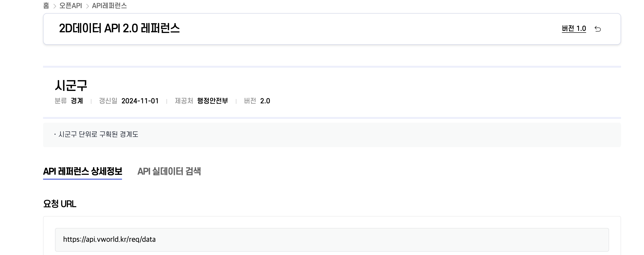Open the 버전 1.0 version link

tap(574, 28)
